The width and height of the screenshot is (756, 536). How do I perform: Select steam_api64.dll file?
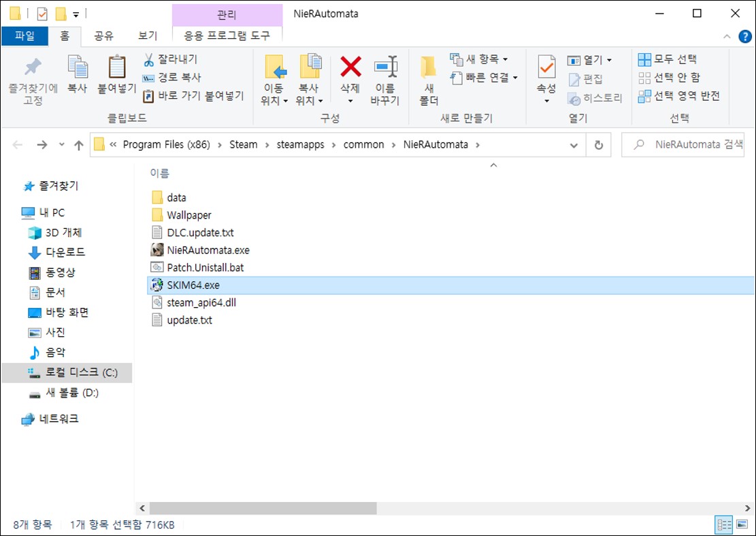(x=193, y=302)
